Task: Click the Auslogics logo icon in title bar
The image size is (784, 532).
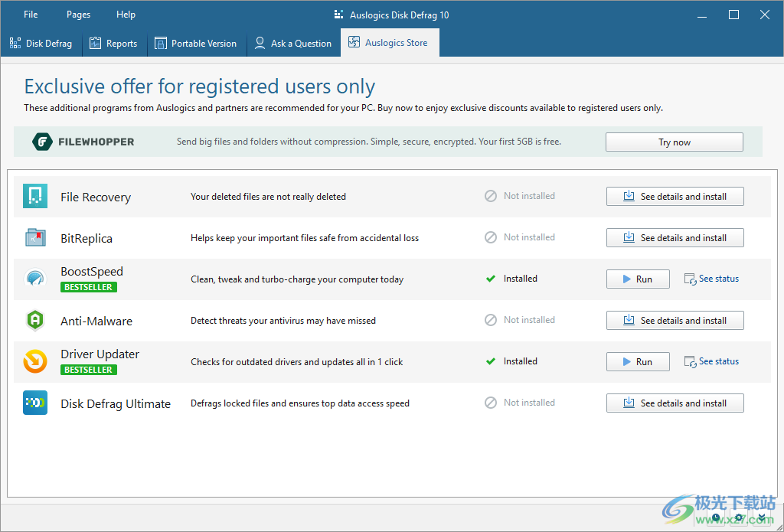Action: (339, 15)
